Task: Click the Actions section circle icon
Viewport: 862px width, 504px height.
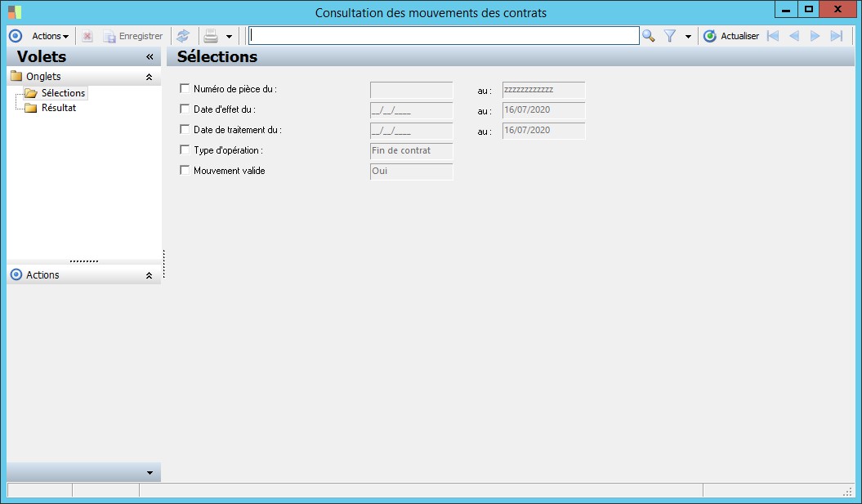Action: point(16,274)
